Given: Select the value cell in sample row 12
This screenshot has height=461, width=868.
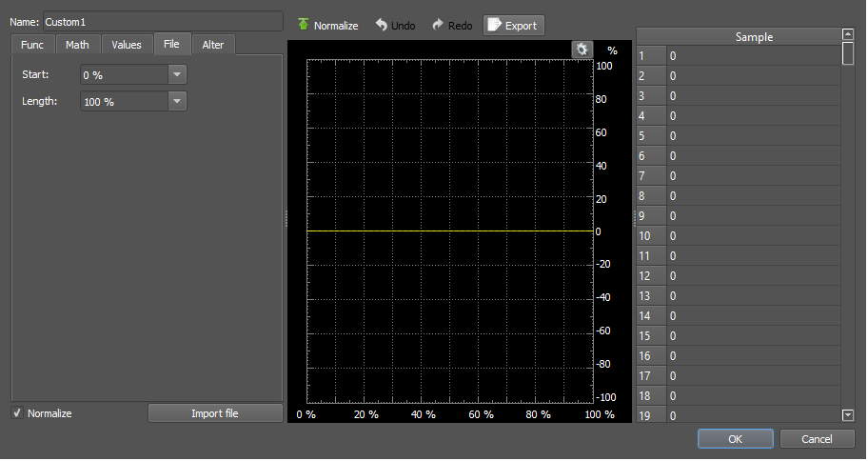Looking at the screenshot, I should tap(754, 276).
